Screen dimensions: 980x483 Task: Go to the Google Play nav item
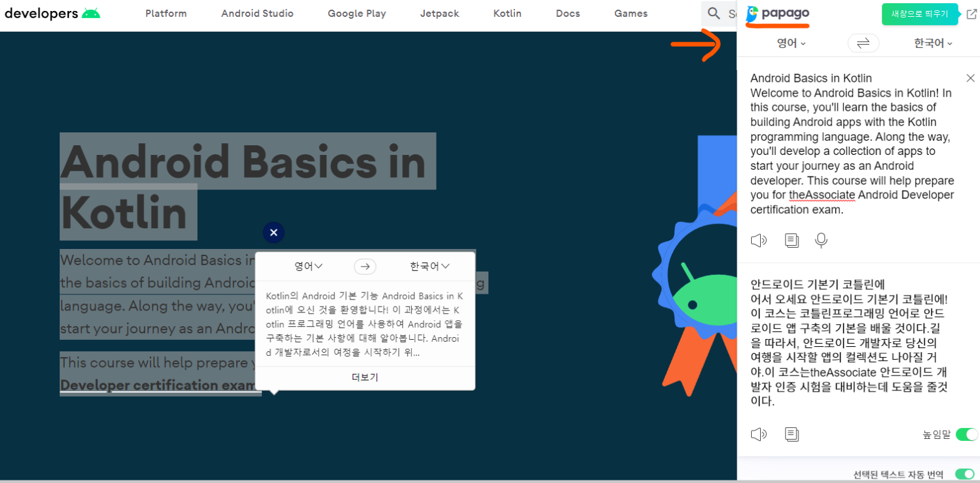point(357,14)
